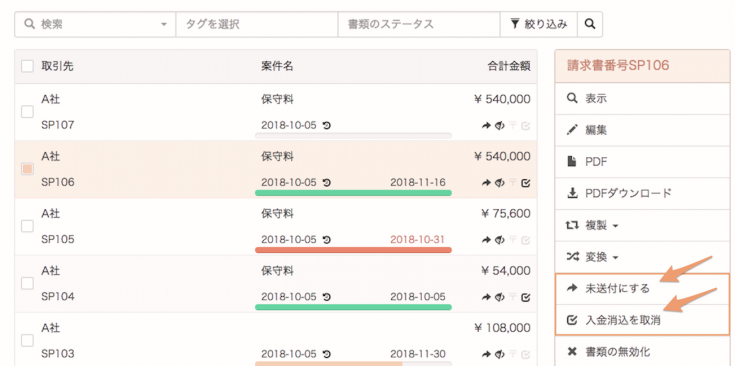The height and width of the screenshot is (366, 735).
Task: Click the sent arrow icon in row SP104
Action: (x=486, y=297)
